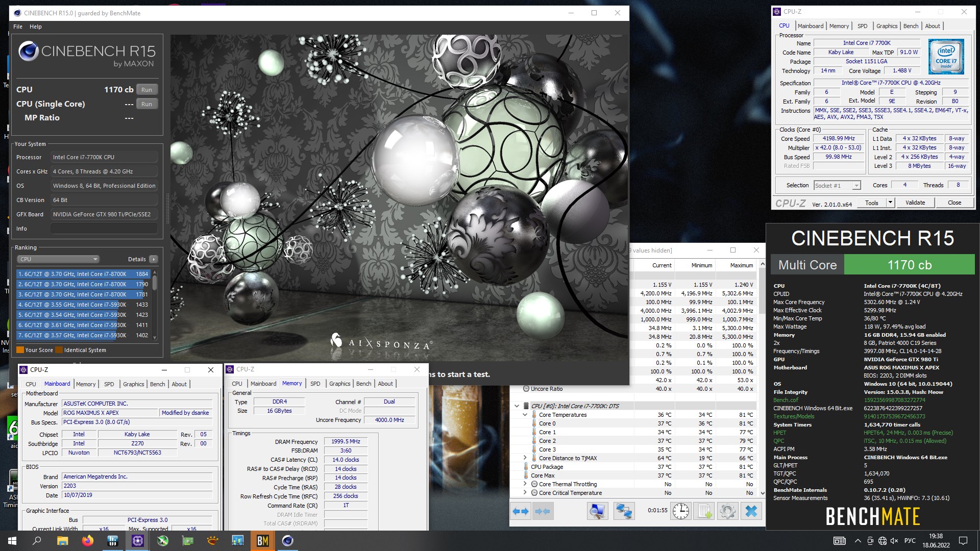The image size is (980, 551).
Task: Open About tab in top-right CPU-Z
Action: (x=933, y=26)
